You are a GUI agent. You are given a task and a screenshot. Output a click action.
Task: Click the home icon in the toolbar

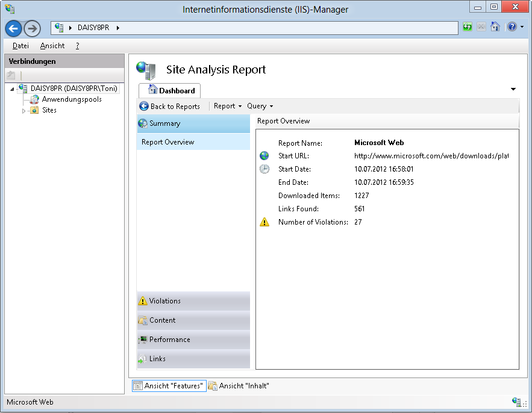tap(495, 27)
